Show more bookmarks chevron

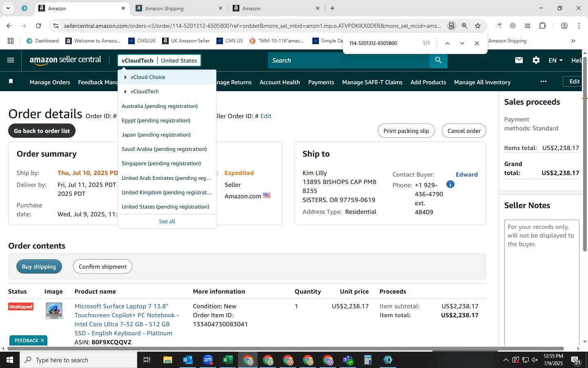click(x=573, y=41)
